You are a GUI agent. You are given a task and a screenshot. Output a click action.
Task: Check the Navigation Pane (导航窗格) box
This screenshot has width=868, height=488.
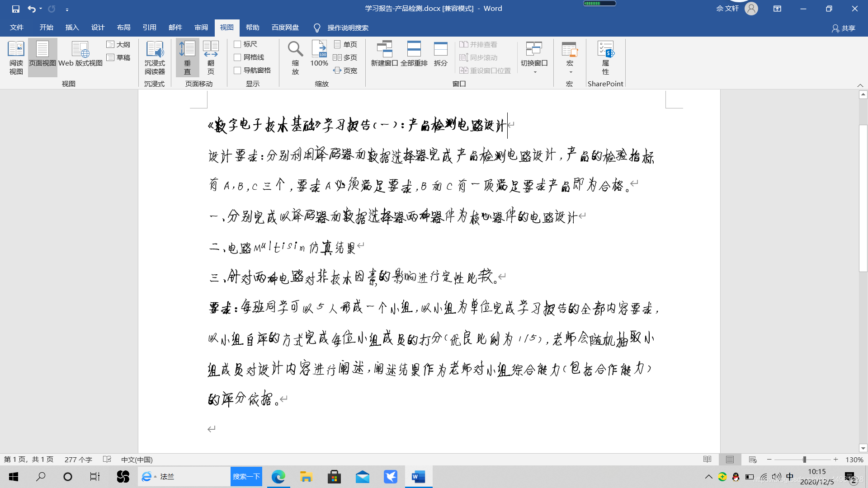click(237, 70)
